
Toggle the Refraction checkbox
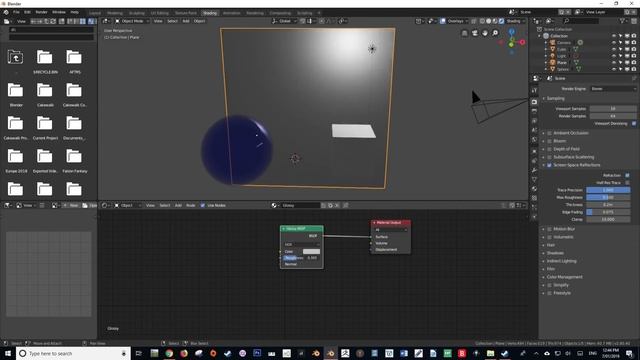pos(627,175)
